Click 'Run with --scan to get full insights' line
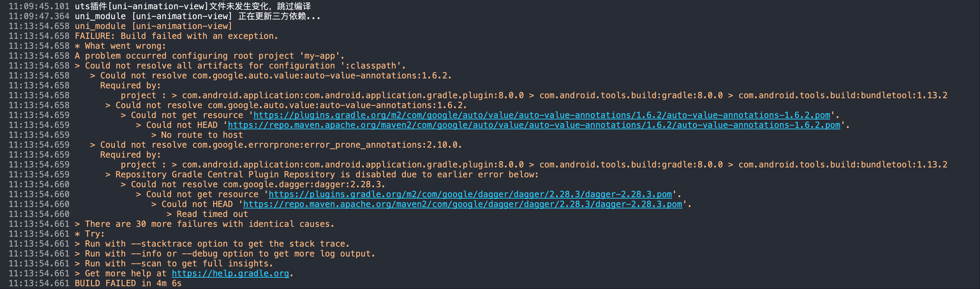The height and width of the screenshot is (289, 980). click(174, 264)
